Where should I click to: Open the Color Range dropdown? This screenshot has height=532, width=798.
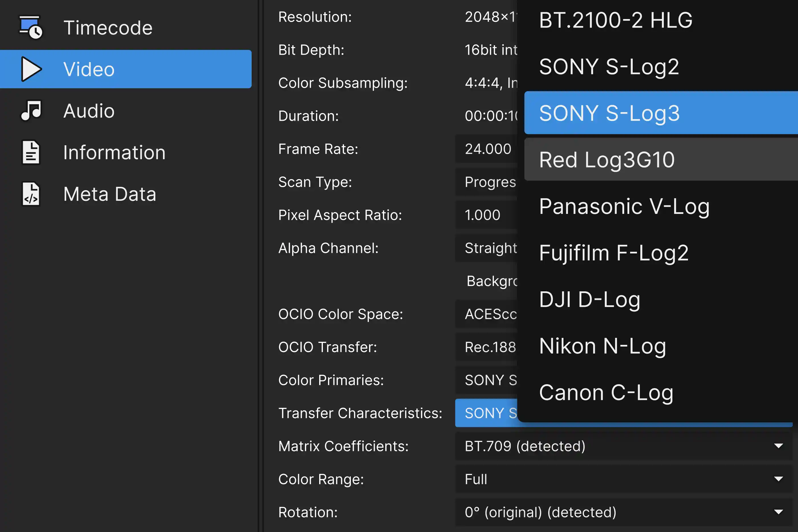point(624,479)
